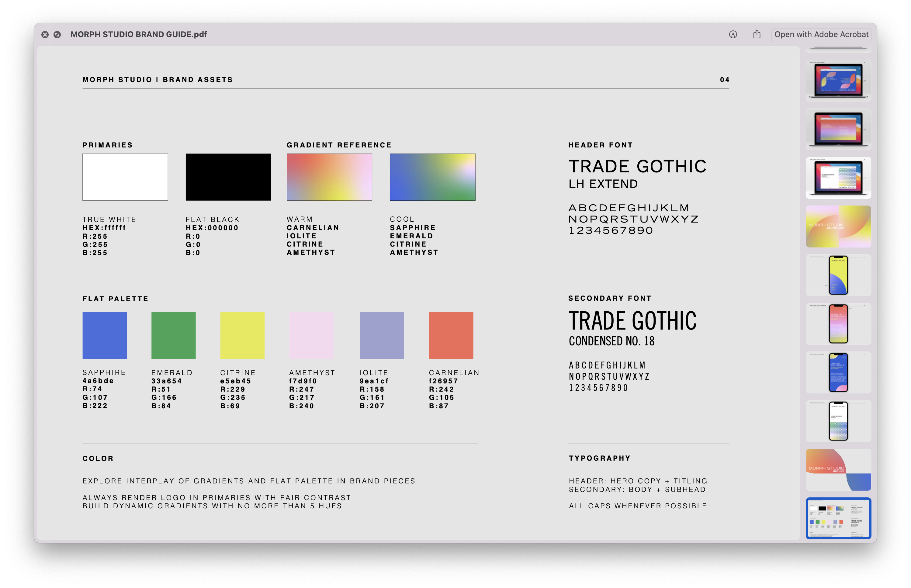
Task: Click the Share icon in title bar
Action: (x=757, y=34)
